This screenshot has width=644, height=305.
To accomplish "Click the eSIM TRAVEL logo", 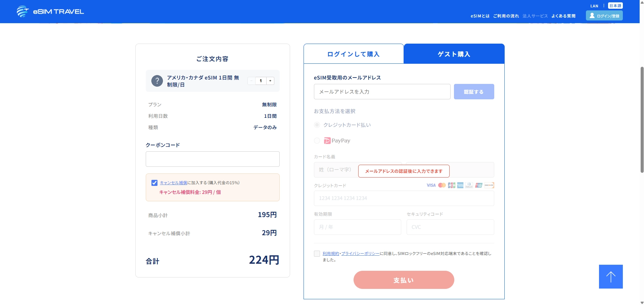I will (50, 11).
